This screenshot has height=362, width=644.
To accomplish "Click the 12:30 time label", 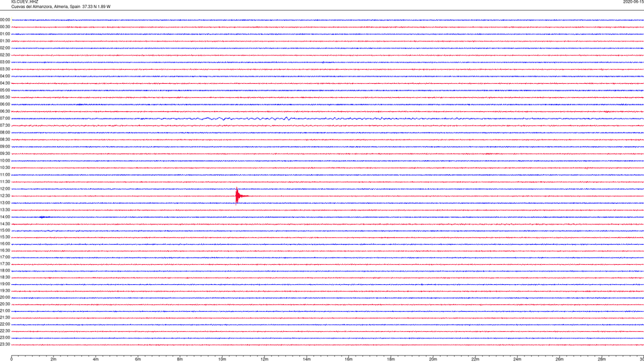I will 5,196.
